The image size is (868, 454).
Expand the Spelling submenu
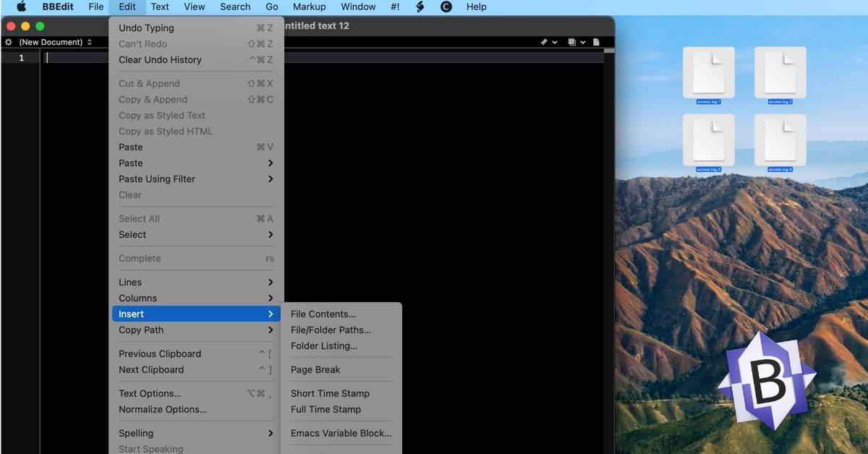(196, 433)
